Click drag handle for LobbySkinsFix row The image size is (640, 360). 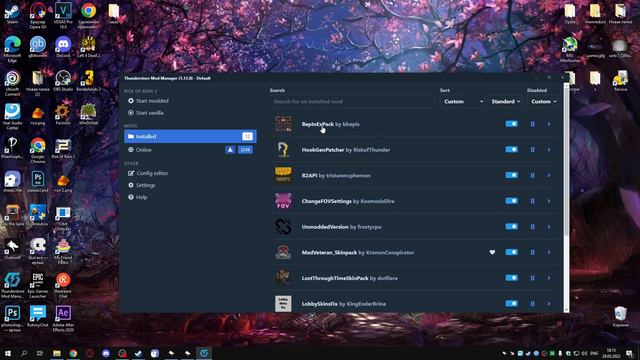(x=533, y=304)
